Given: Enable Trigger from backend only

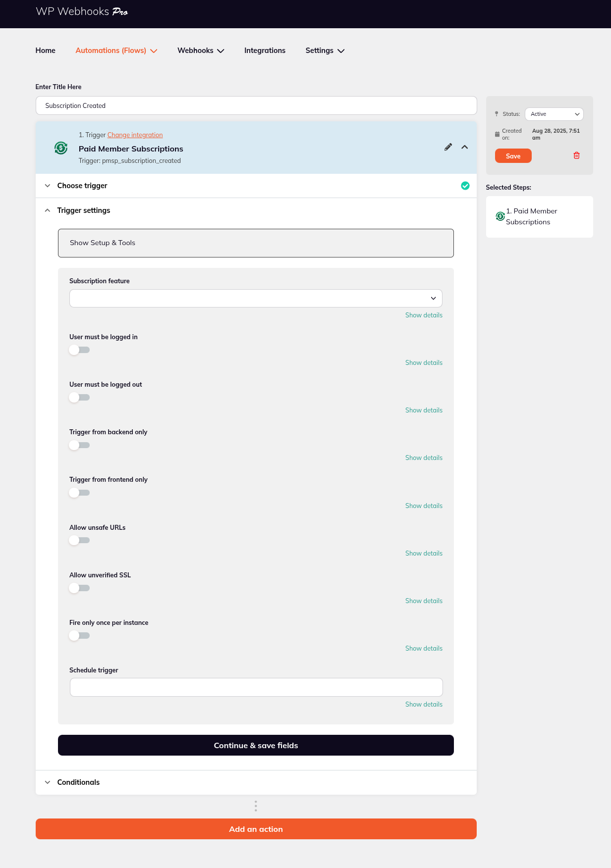Looking at the screenshot, I should [79, 445].
